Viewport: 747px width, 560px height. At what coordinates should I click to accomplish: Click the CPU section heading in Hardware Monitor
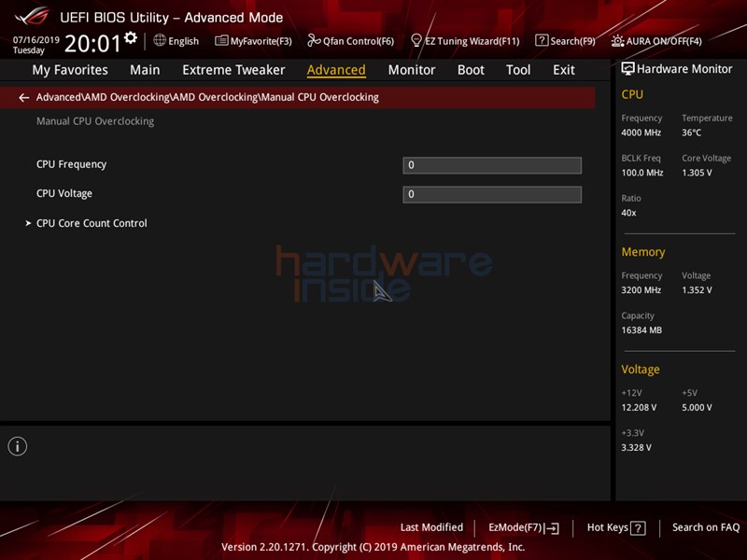pos(632,94)
